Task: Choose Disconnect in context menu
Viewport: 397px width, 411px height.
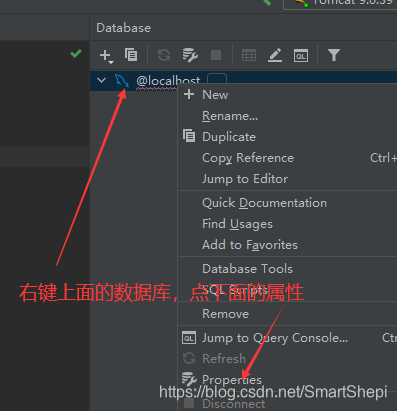Action: coord(287,404)
